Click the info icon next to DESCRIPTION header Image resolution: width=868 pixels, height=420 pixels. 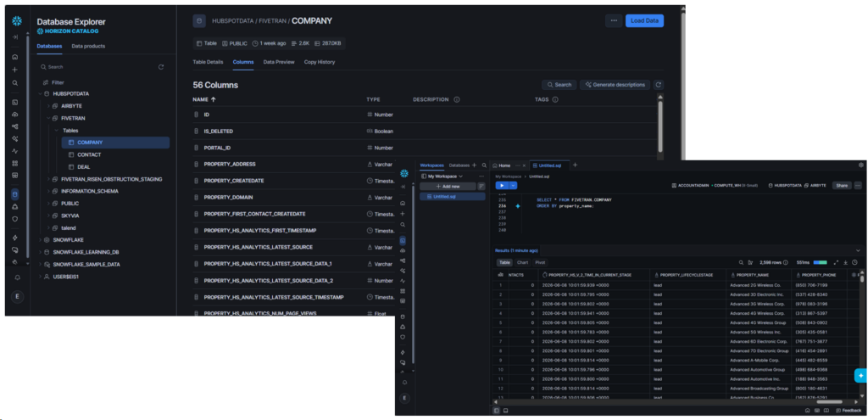coord(457,100)
